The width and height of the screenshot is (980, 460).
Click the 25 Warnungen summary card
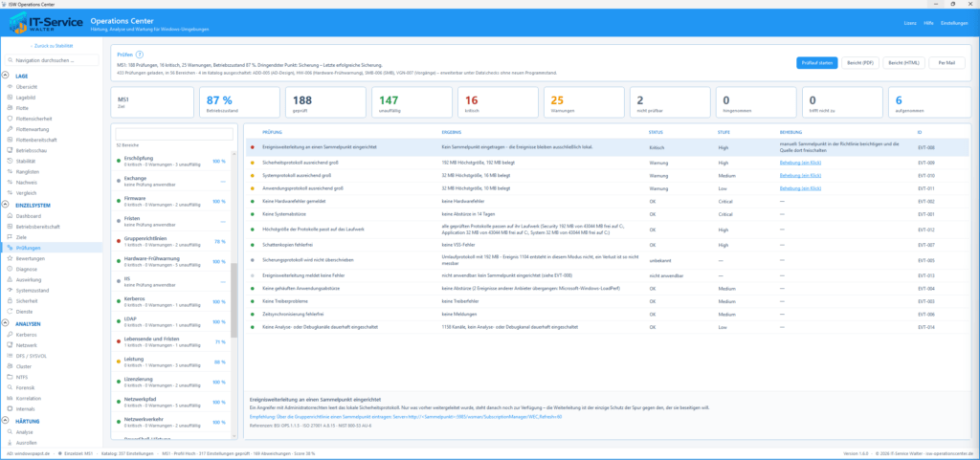pyautogui.click(x=584, y=103)
